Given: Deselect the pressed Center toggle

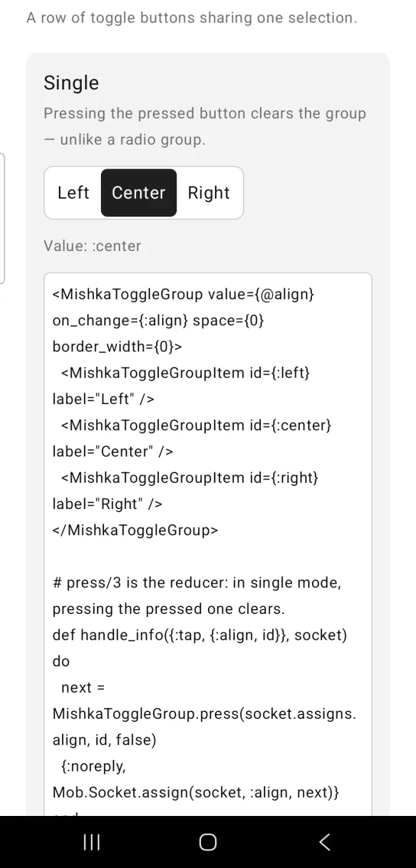Looking at the screenshot, I should pyautogui.click(x=139, y=193).
